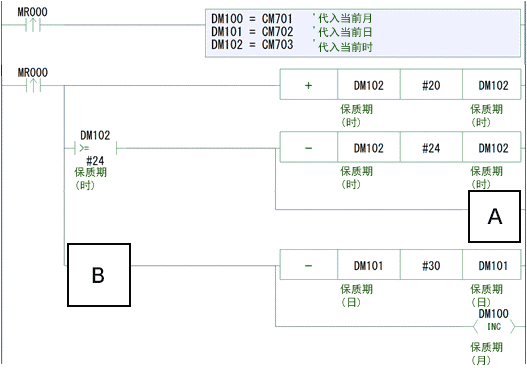Viewport: 527px width, 368px height.
Task: Select the #20 operand in the addition block
Action: point(431,85)
